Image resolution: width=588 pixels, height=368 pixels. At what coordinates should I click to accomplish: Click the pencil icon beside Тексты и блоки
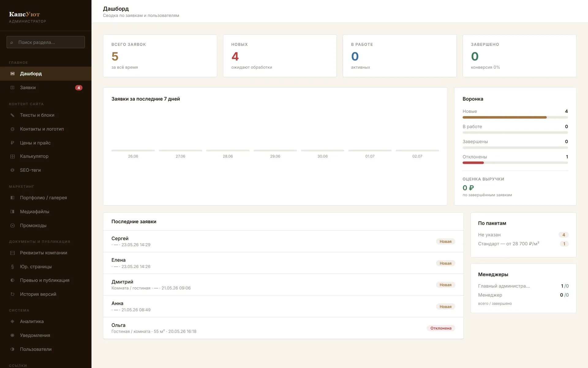(x=13, y=115)
